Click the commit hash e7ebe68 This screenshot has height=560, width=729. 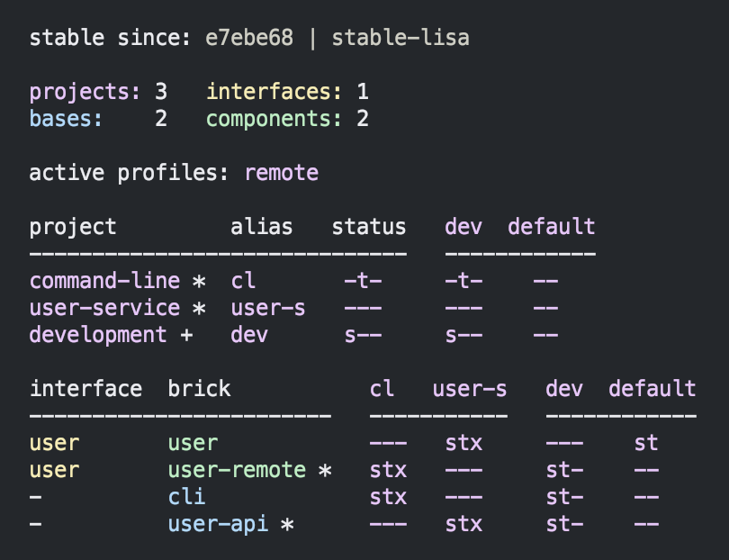(x=249, y=38)
